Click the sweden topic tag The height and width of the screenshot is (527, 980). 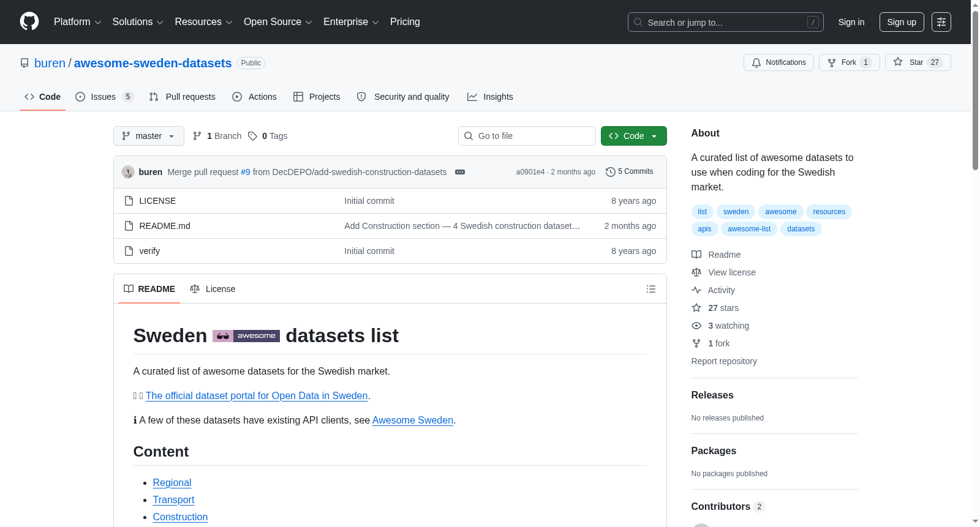click(x=736, y=212)
